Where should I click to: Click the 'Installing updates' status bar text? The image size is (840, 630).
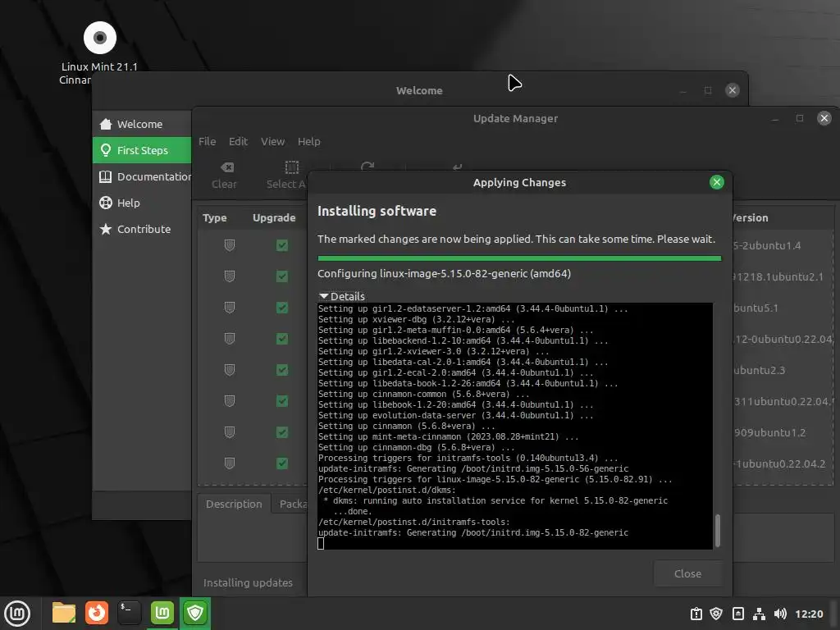click(x=248, y=582)
